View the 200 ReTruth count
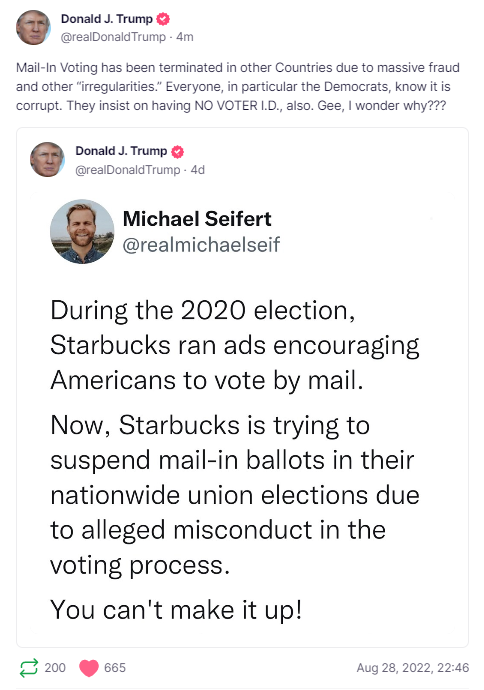 pyautogui.click(x=55, y=668)
